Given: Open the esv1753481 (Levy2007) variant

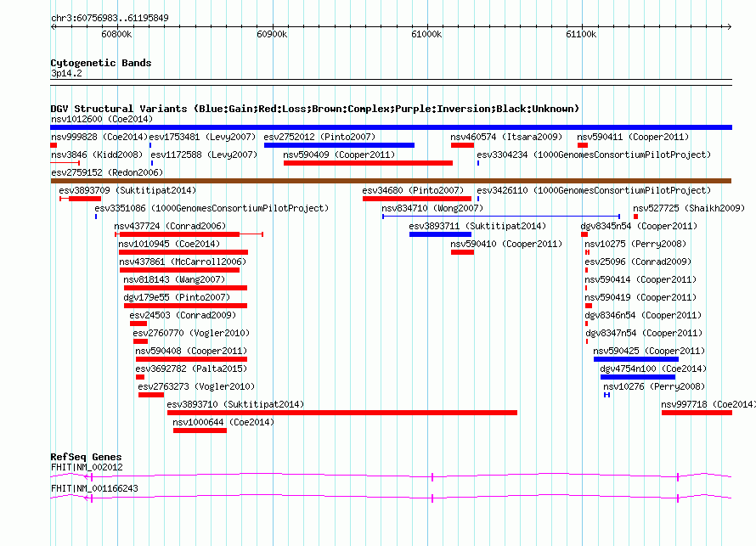Looking at the screenshot, I should coord(202,137).
